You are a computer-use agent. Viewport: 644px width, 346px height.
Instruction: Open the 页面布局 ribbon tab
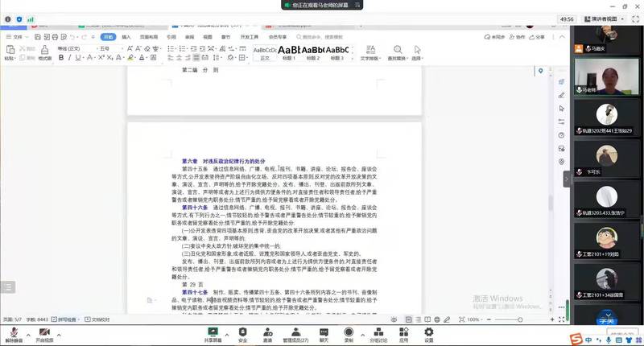[x=149, y=37]
